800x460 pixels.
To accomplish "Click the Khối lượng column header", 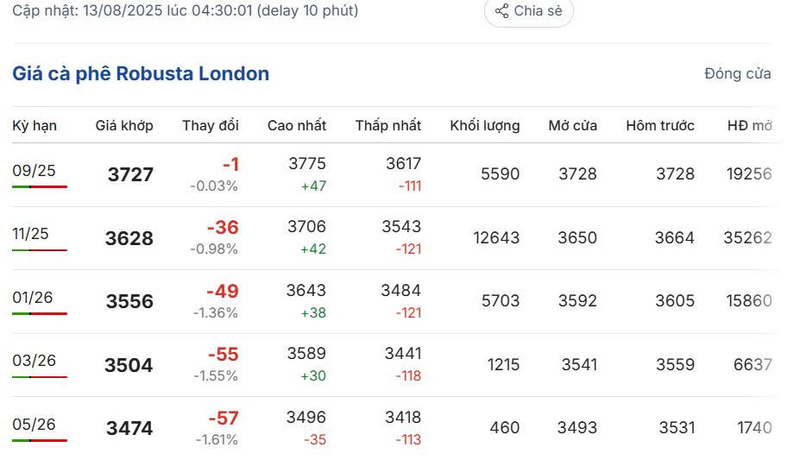I will tap(485, 126).
